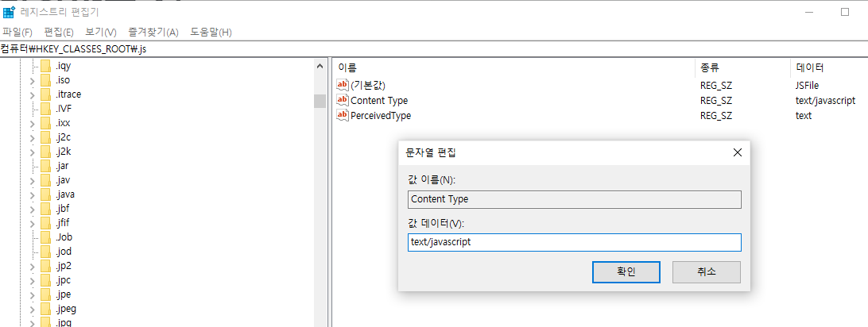868x327 pixels.
Task: Click the tree pane scroll up arrow
Action: 320,67
